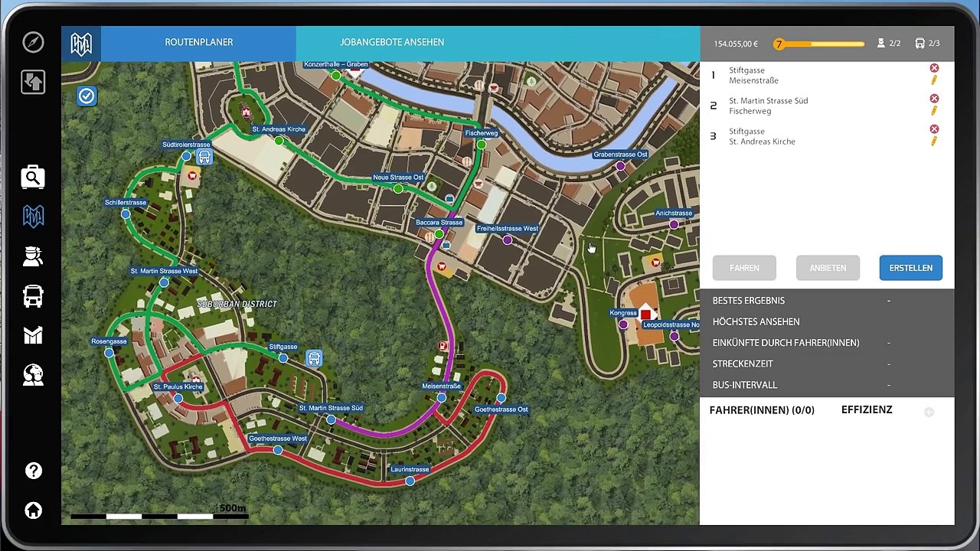Viewport: 980px width, 551px height.
Task: Delete route 2 St. Martin Strasse Süd–Fischerweg
Action: point(934,99)
